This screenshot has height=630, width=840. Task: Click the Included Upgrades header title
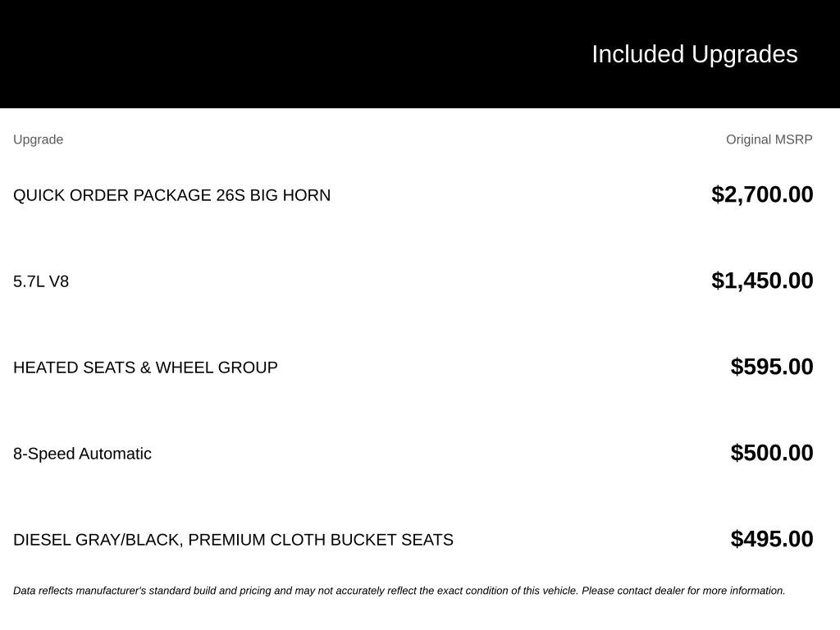coord(694,55)
